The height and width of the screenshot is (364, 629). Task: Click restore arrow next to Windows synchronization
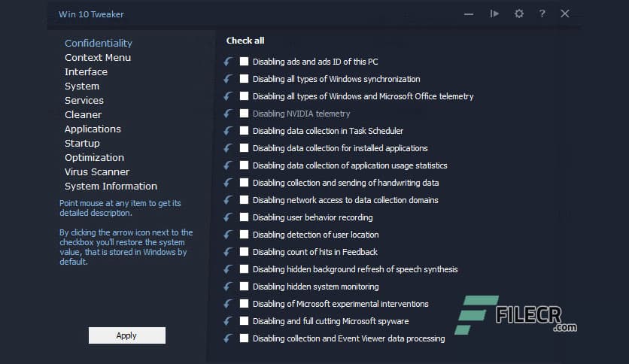[228, 79]
